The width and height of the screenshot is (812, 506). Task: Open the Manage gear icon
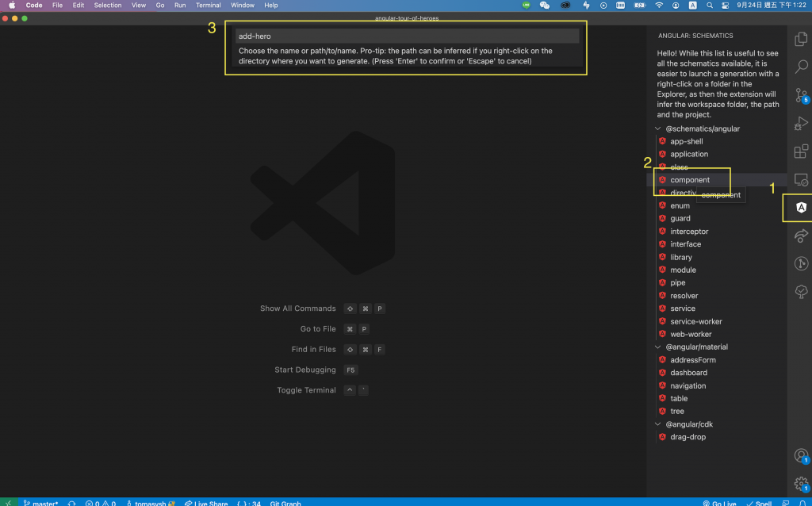pyautogui.click(x=801, y=484)
